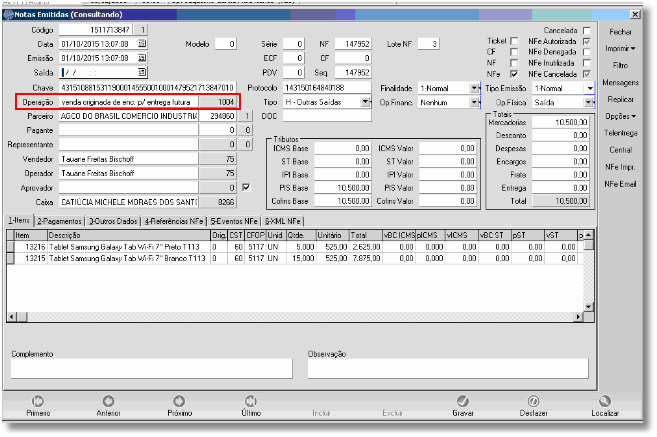The image size is (657, 437).
Task: Toggle the Cancelada checkbox
Action: click(x=587, y=31)
